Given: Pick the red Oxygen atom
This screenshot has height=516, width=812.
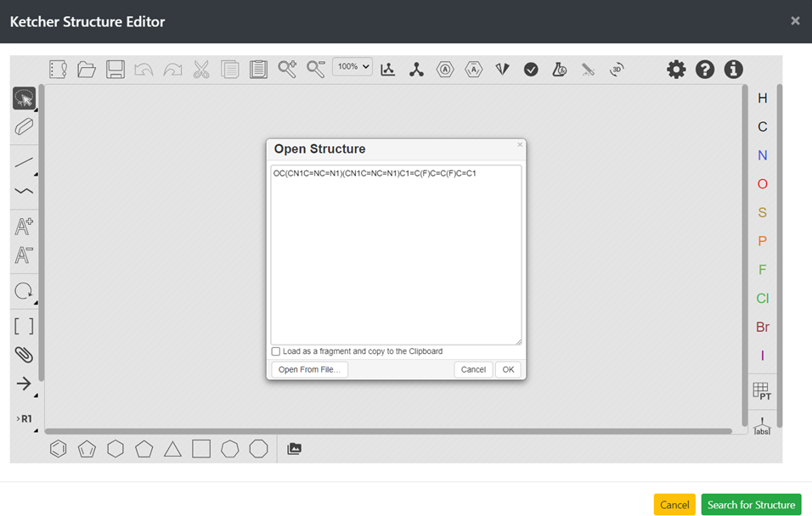Looking at the screenshot, I should pyautogui.click(x=762, y=184).
